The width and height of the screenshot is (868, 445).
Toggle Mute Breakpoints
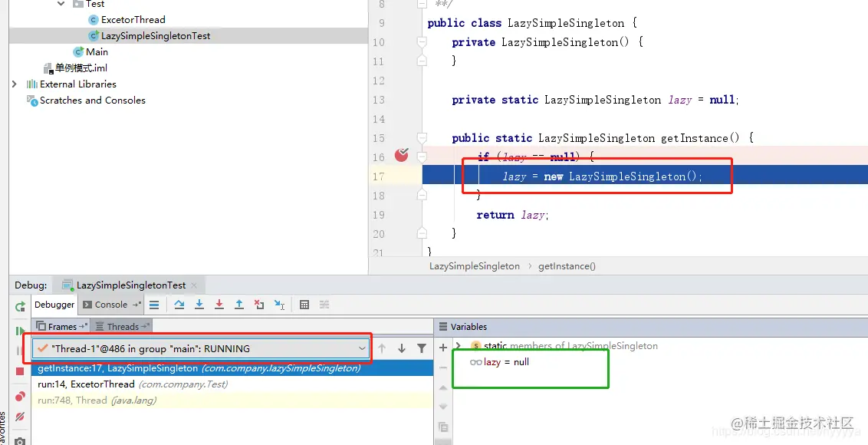(x=21, y=417)
